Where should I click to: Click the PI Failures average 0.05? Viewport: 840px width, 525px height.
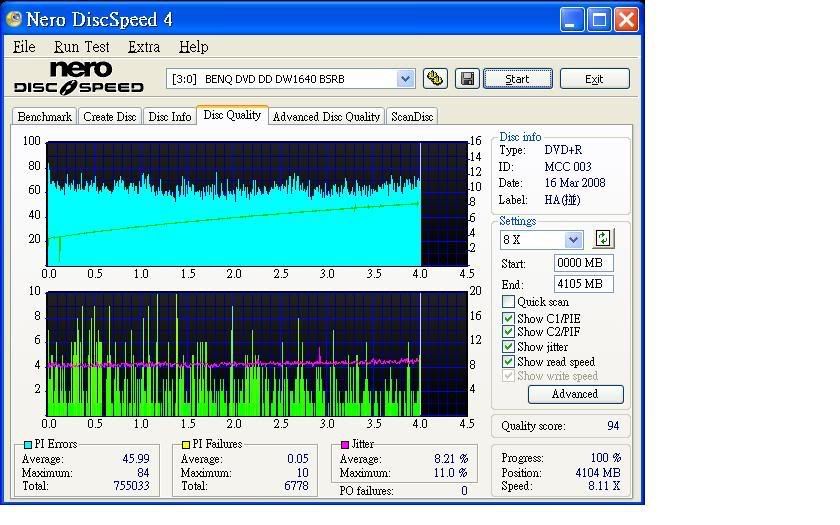[298, 459]
